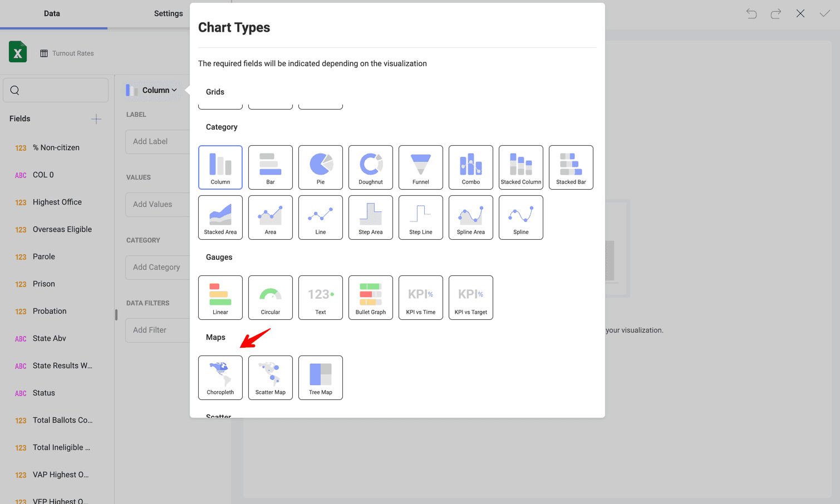Switch to the Settings tab
The height and width of the screenshot is (504, 840).
[168, 13]
